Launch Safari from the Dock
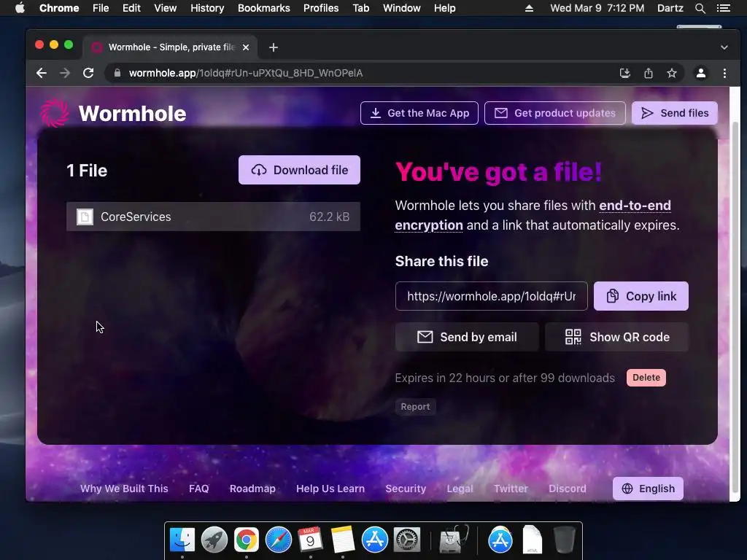 [x=278, y=540]
